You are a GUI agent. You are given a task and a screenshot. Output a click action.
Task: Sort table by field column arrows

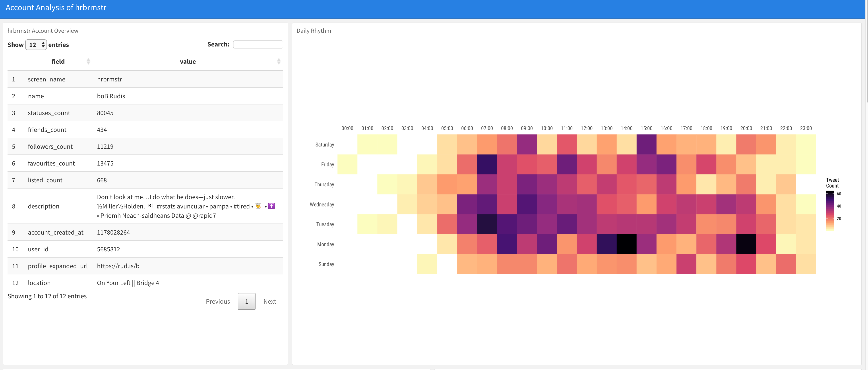tap(88, 61)
